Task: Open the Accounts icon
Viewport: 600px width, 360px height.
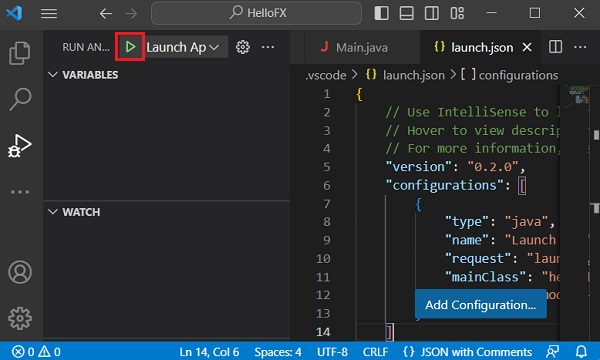Action: pyautogui.click(x=20, y=272)
